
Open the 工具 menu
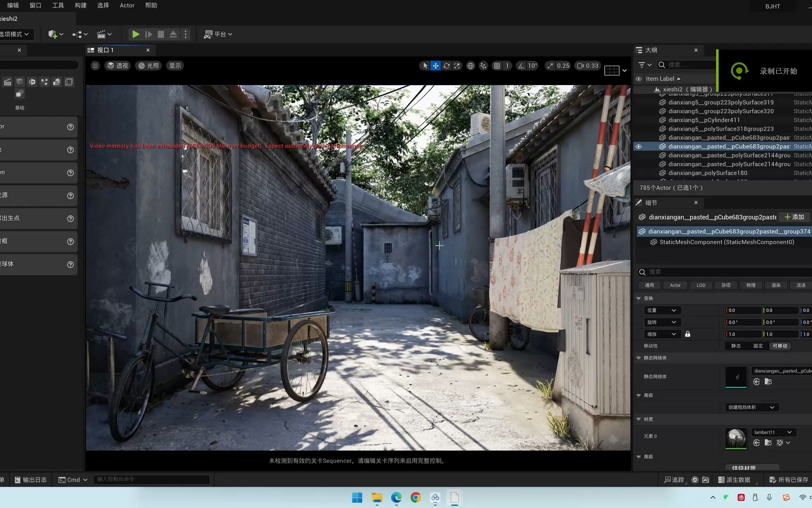pos(58,5)
